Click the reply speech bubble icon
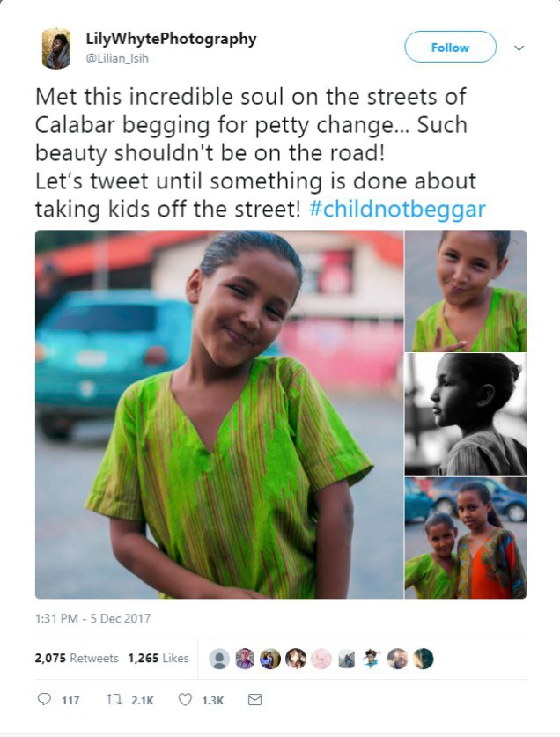The width and height of the screenshot is (560, 737). click(44, 700)
